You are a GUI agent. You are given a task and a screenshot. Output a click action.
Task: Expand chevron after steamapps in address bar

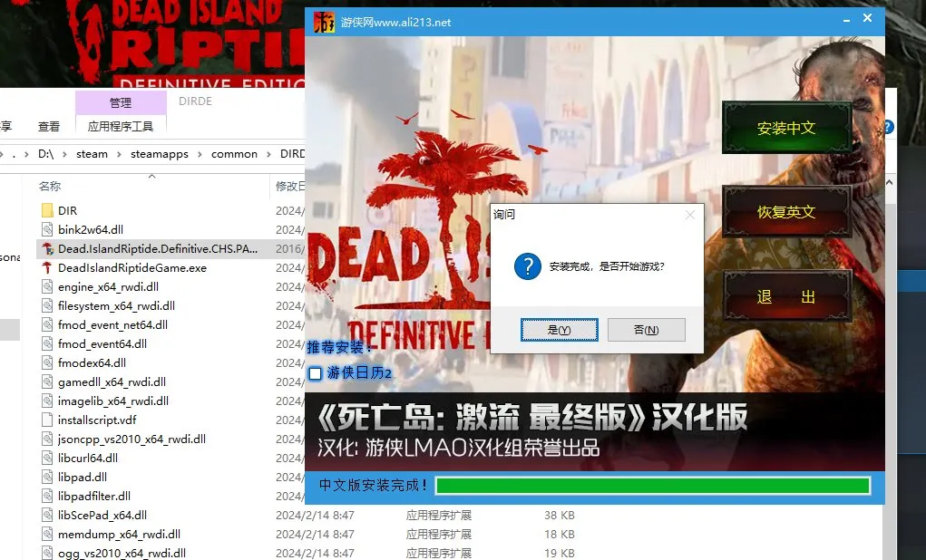pos(200,155)
